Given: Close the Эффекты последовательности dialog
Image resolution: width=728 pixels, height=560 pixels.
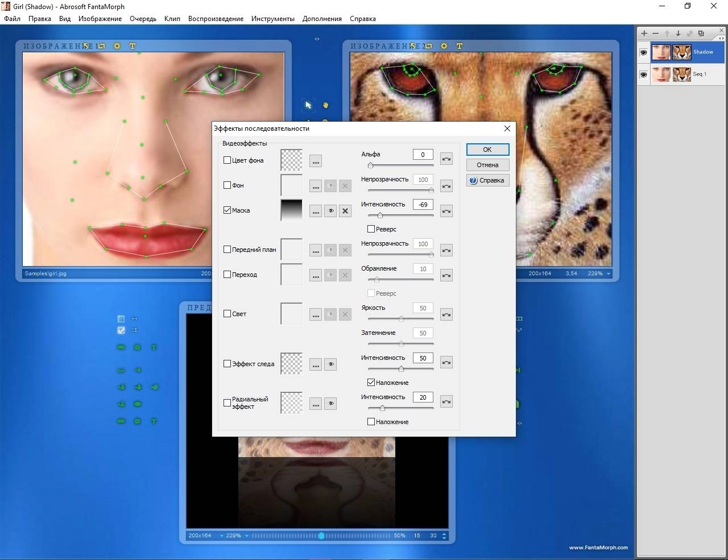Looking at the screenshot, I should [507, 128].
